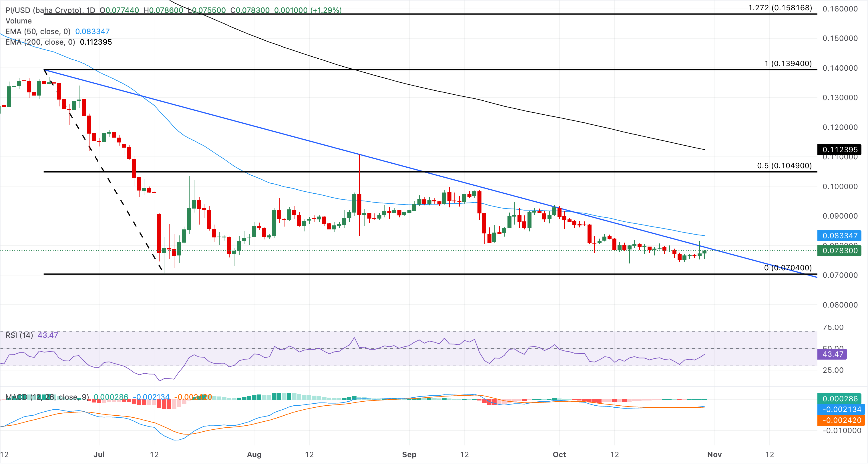Image resolution: width=868 pixels, height=470 pixels.
Task: Click the 0.090000 price axis label
Action: pos(840,216)
